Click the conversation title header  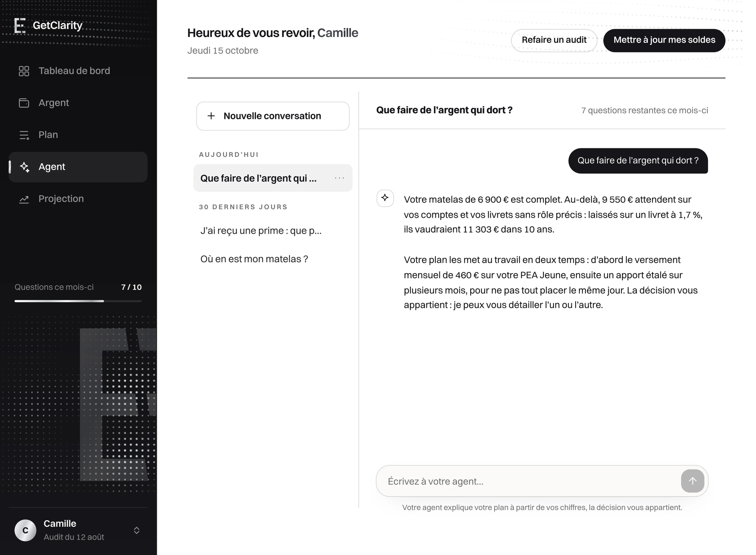click(x=444, y=110)
